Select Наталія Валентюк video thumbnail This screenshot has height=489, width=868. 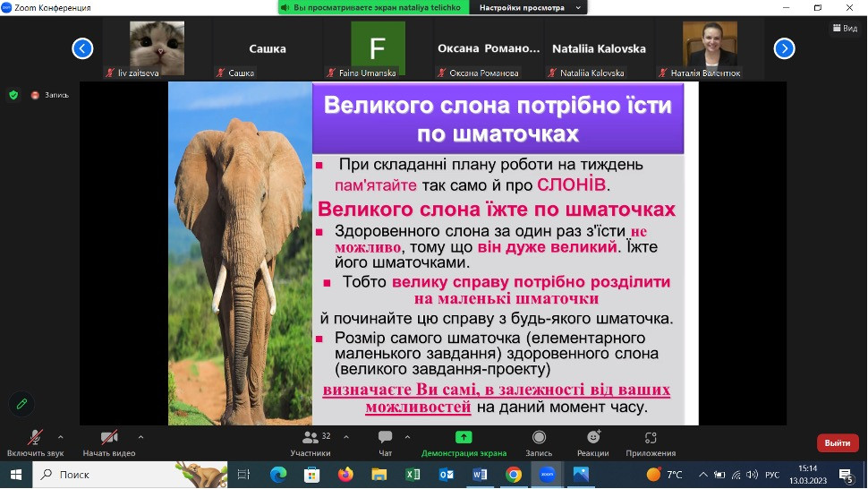click(x=710, y=49)
